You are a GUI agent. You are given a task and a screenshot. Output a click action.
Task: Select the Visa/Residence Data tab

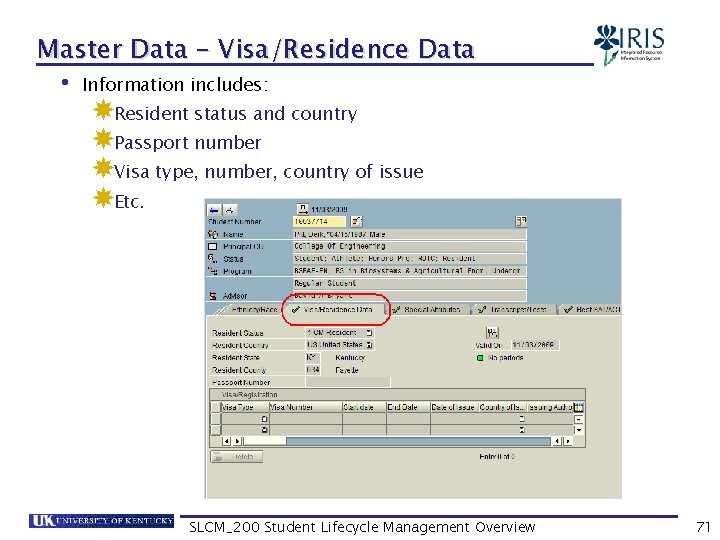click(338, 310)
